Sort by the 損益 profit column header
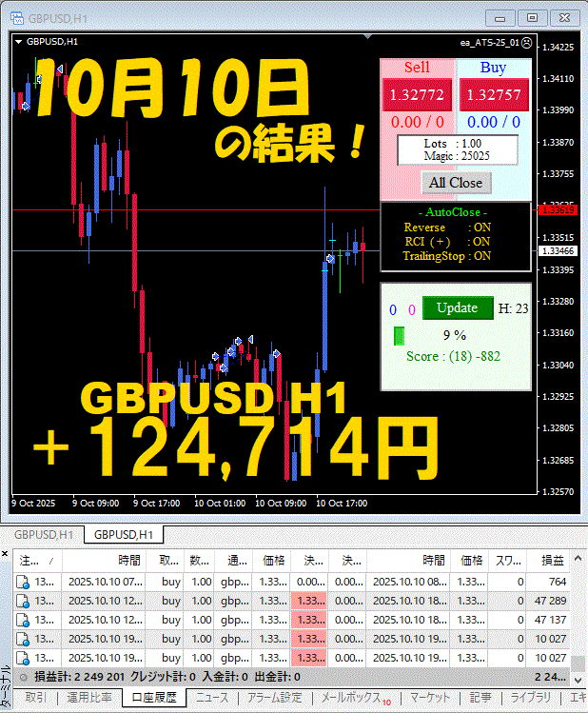 (x=548, y=561)
